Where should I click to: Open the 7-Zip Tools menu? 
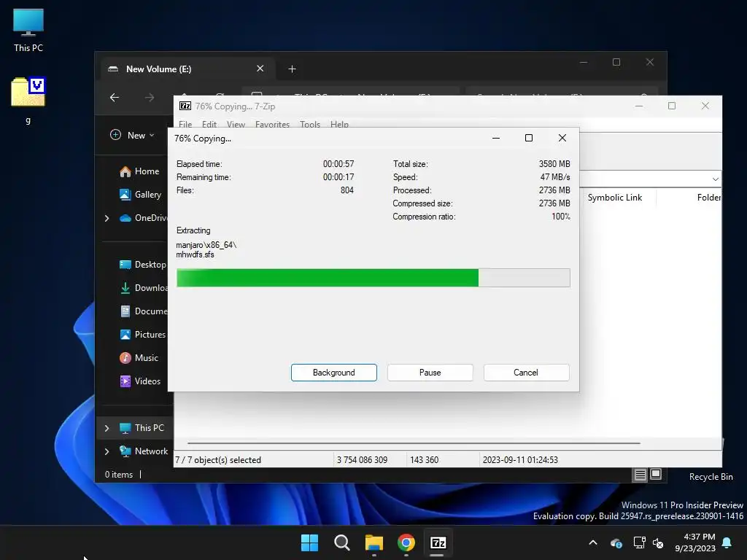tap(309, 124)
